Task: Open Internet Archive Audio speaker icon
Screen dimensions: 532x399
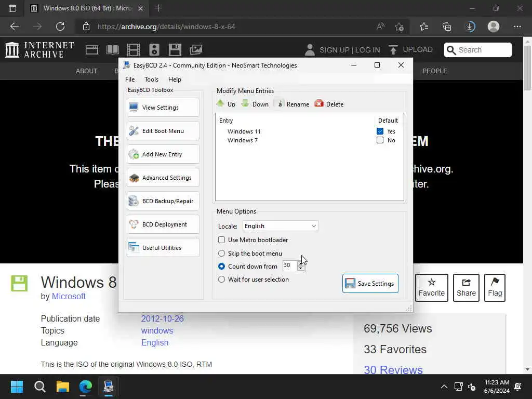Action: pyautogui.click(x=154, y=50)
